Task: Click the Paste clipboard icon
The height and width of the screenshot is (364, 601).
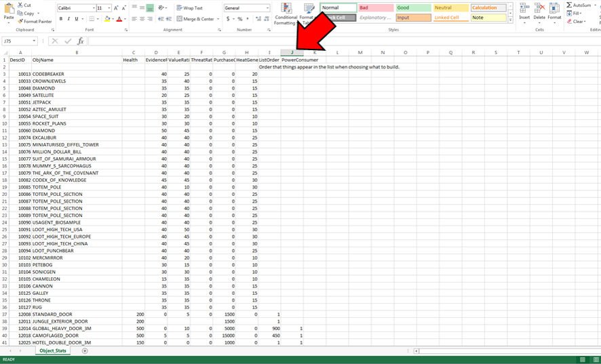Action: coord(8,9)
